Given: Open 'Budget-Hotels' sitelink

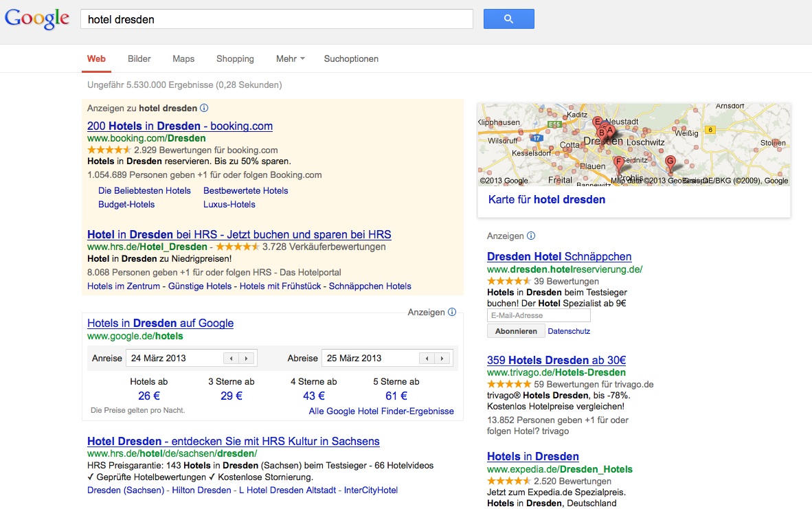Looking at the screenshot, I should coord(126,204).
